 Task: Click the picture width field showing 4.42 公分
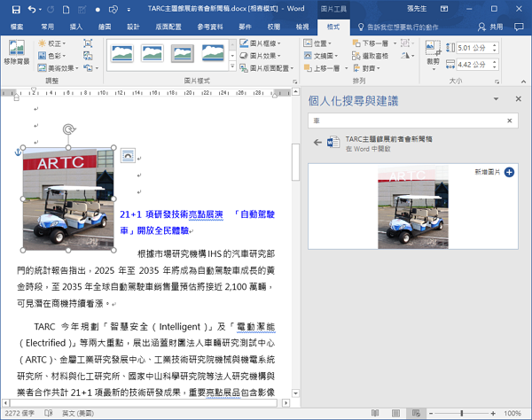click(x=473, y=65)
